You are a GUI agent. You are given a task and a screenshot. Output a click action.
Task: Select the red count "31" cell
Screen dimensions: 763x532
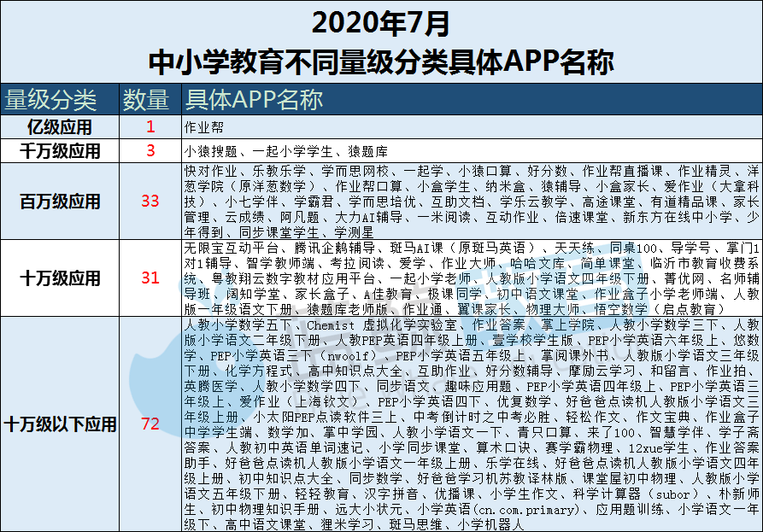[150, 278]
